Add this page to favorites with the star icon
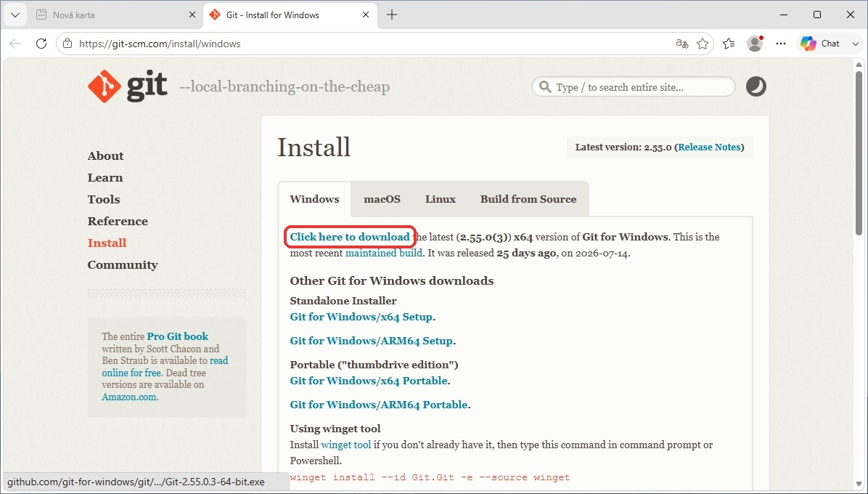Image resolution: width=868 pixels, height=494 pixels. click(x=703, y=44)
